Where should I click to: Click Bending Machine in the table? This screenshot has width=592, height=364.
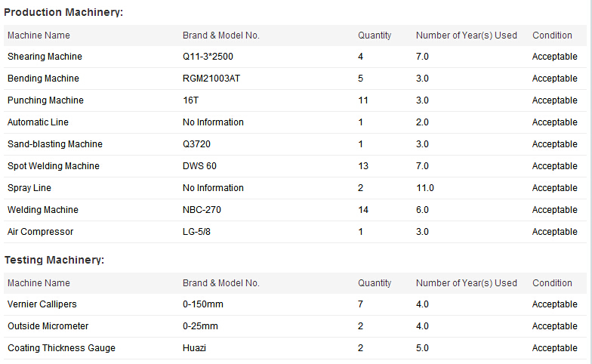point(43,79)
